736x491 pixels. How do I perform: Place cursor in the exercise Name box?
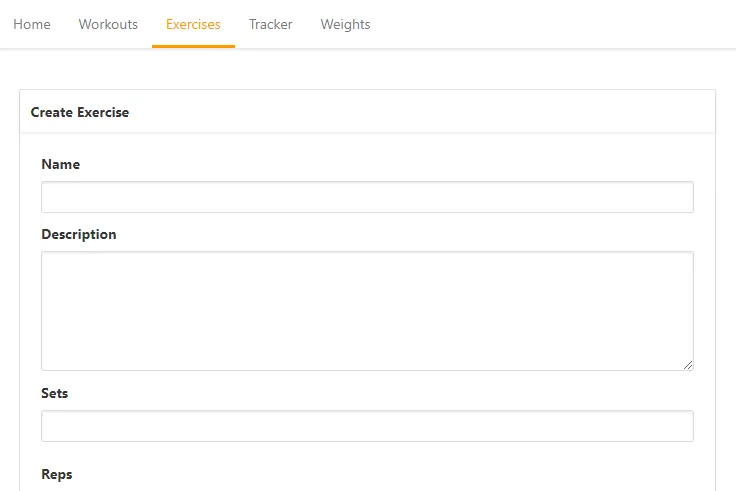[367, 197]
